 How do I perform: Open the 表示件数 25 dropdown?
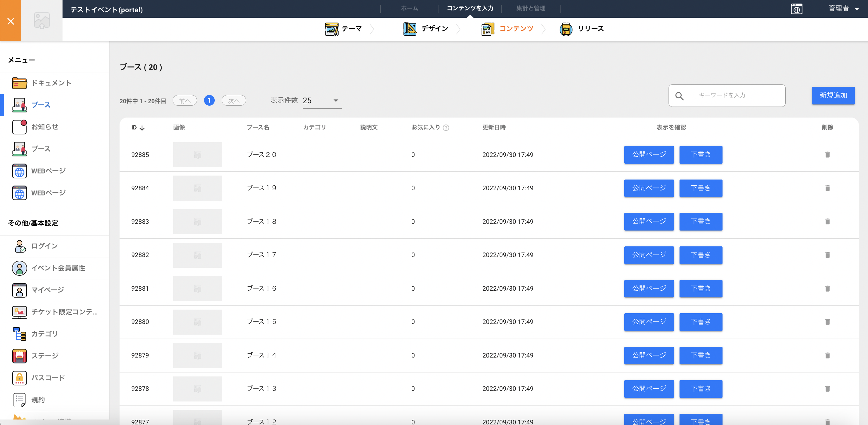[322, 100]
